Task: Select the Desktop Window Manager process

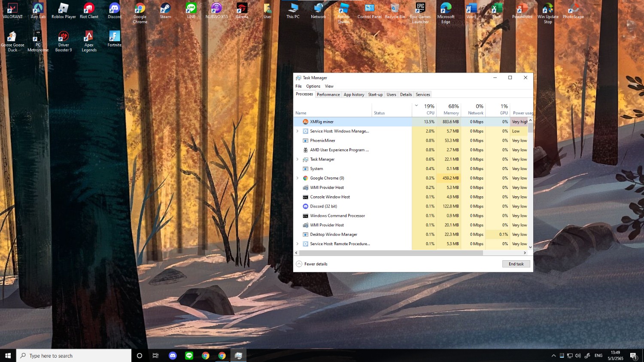Action: click(x=410, y=234)
